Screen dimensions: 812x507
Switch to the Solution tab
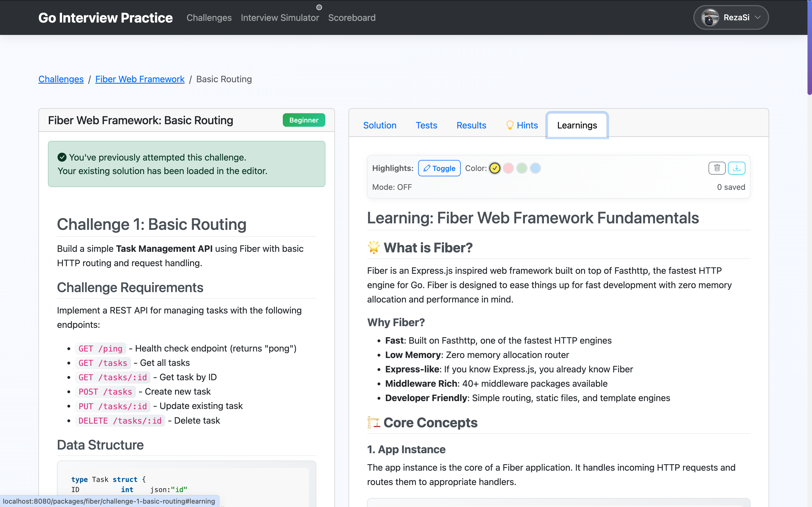[379, 125]
